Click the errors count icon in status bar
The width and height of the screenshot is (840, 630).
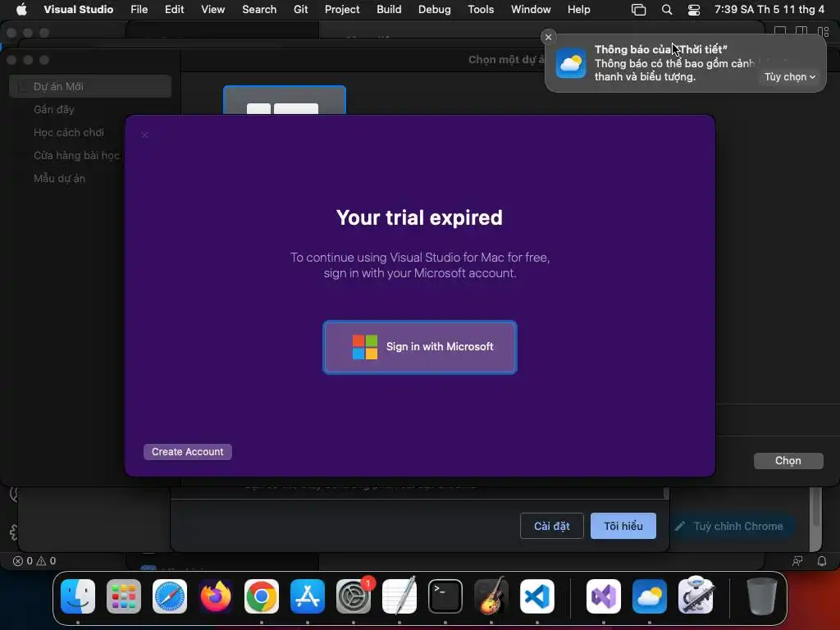click(18, 561)
